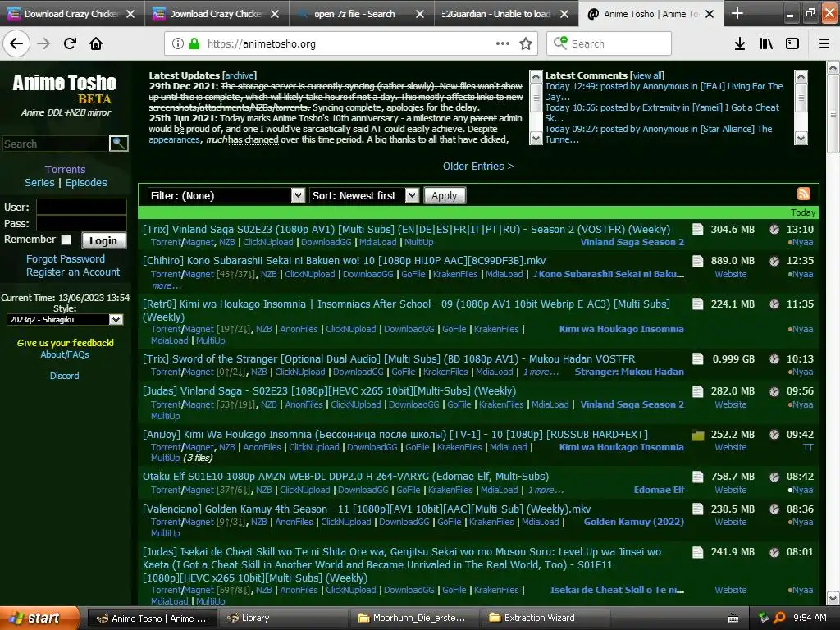Click into the User input field

(x=81, y=207)
